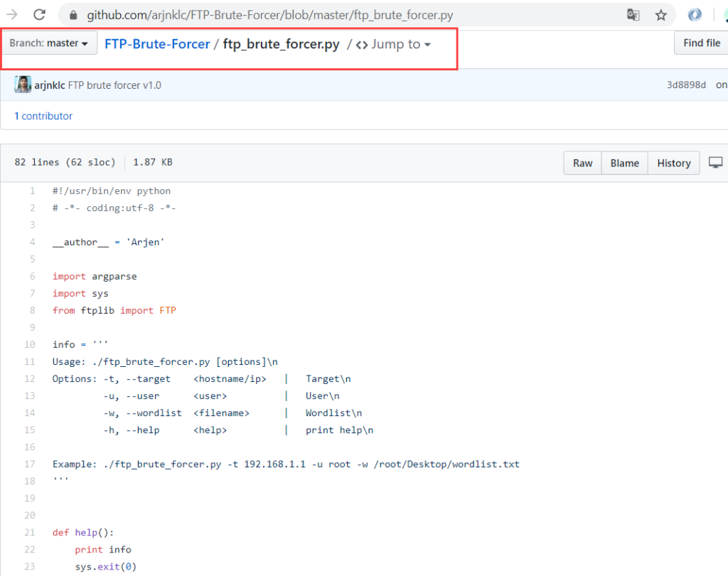This screenshot has width=728, height=576.
Task: Click the '-t, --target' options line
Action: 201,378
